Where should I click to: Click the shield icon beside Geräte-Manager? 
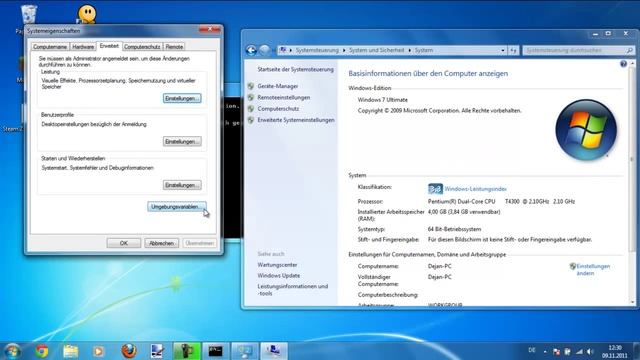251,86
